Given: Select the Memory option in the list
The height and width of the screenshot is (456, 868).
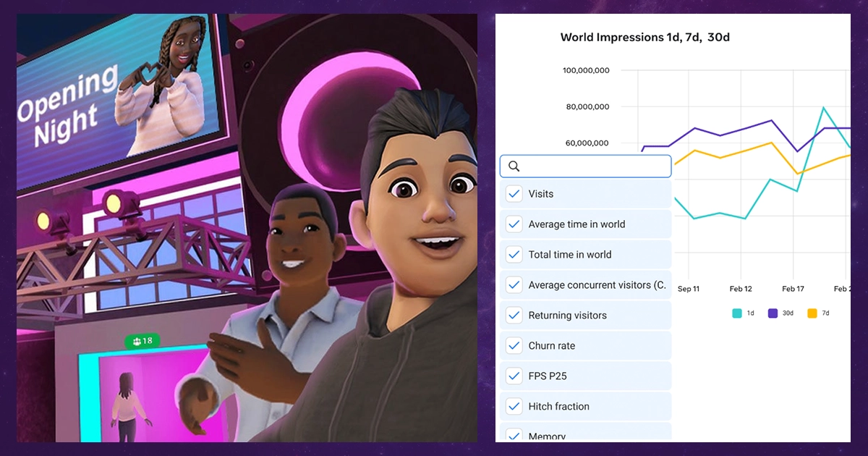Looking at the screenshot, I should pyautogui.click(x=547, y=436).
